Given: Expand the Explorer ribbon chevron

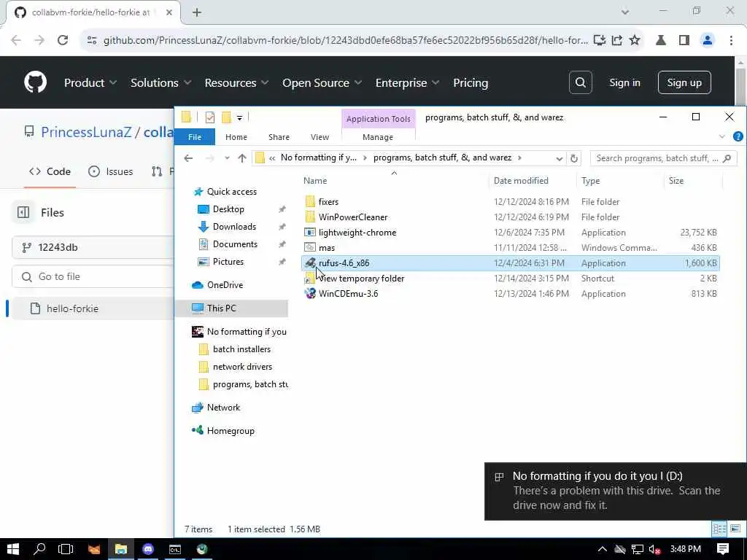Looking at the screenshot, I should tap(722, 137).
